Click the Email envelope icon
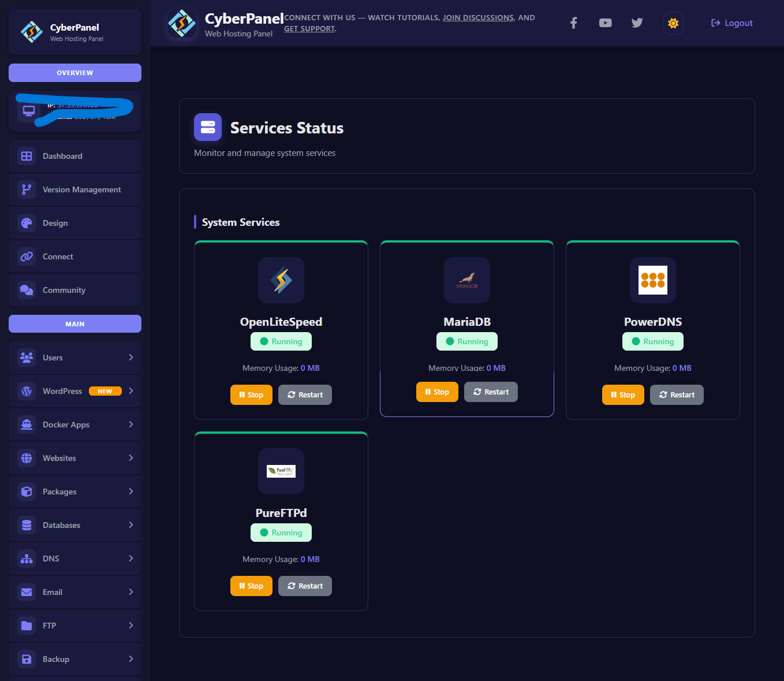Viewport: 784px width, 681px height. [x=27, y=592]
